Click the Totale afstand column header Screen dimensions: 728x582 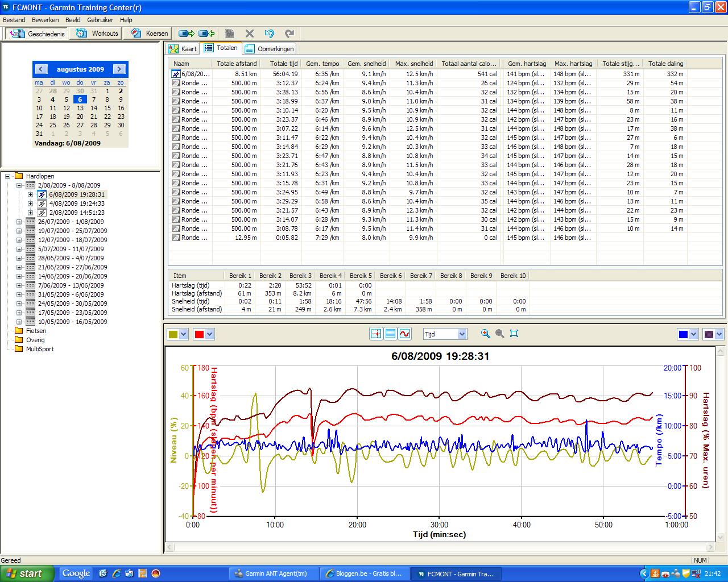237,64
